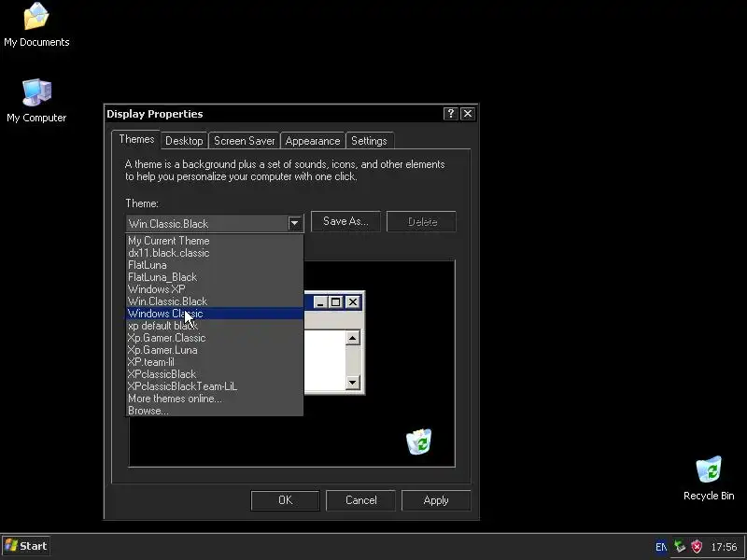Click the greyed-out Delete button
Screen dimensions: 747x560
coord(422,221)
